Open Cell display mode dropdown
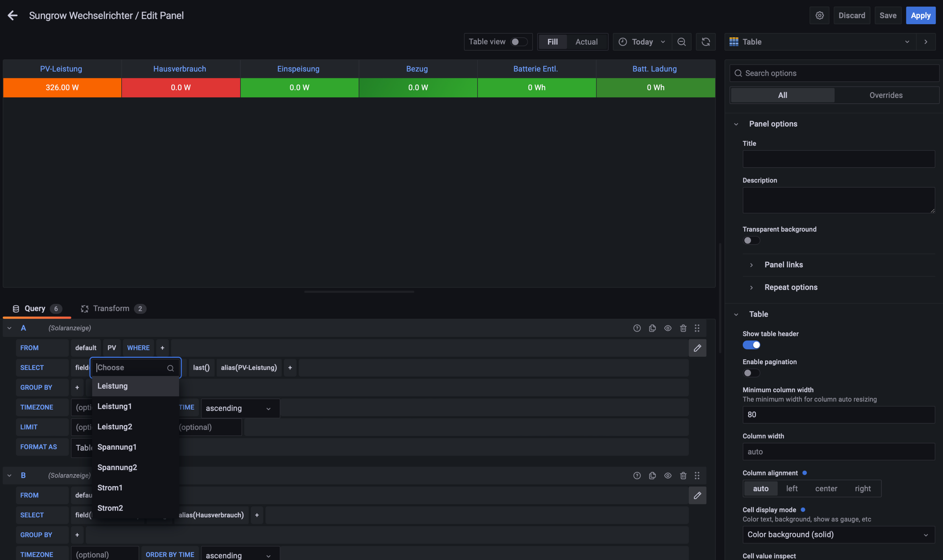 point(838,534)
